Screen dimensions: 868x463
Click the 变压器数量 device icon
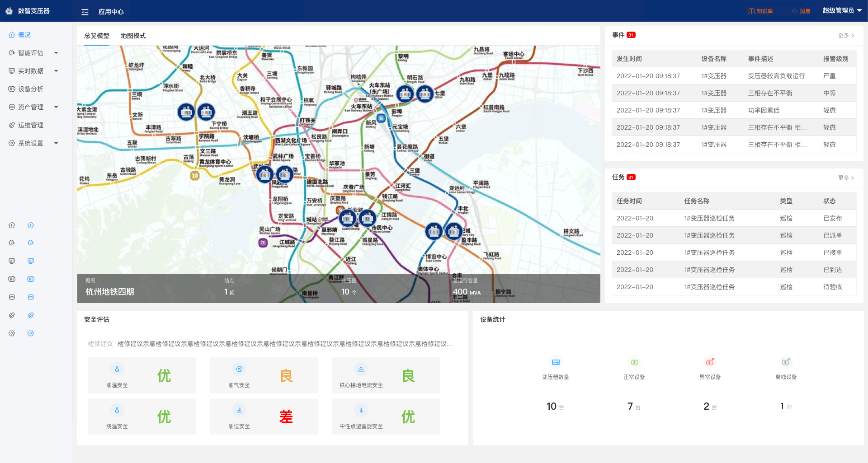click(x=556, y=362)
